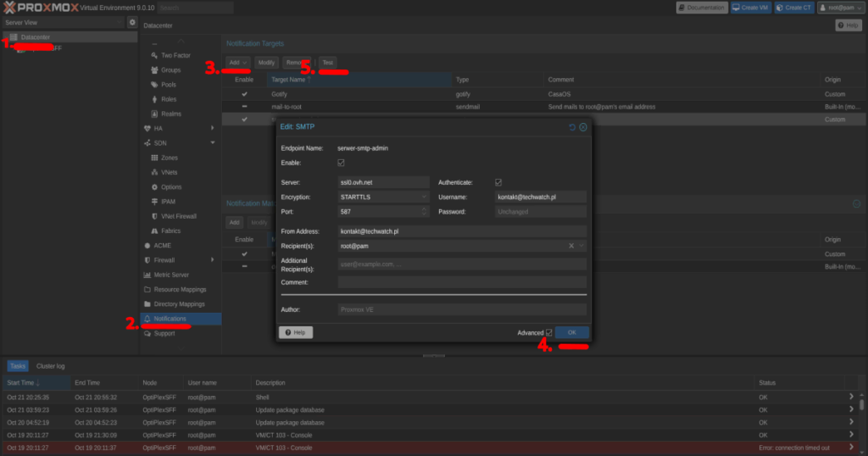Toggle the Advanced checkbox
The width and height of the screenshot is (868, 456).
pyautogui.click(x=548, y=333)
